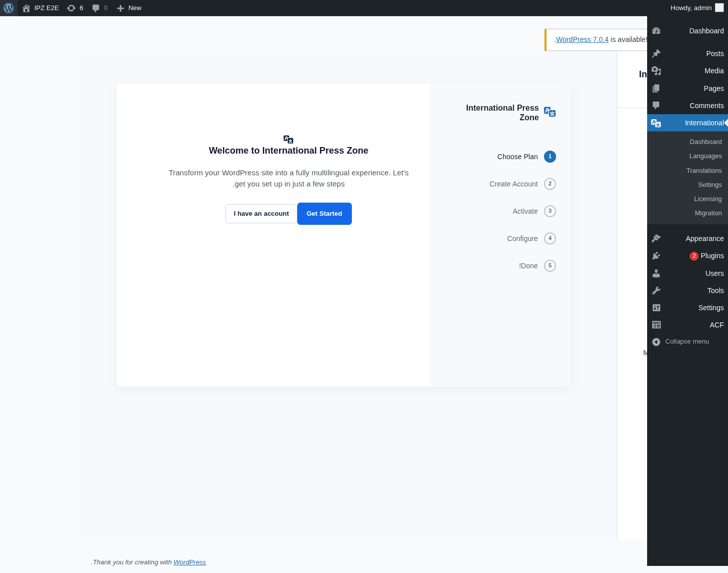Open the International Settings submenu page

[710, 185]
